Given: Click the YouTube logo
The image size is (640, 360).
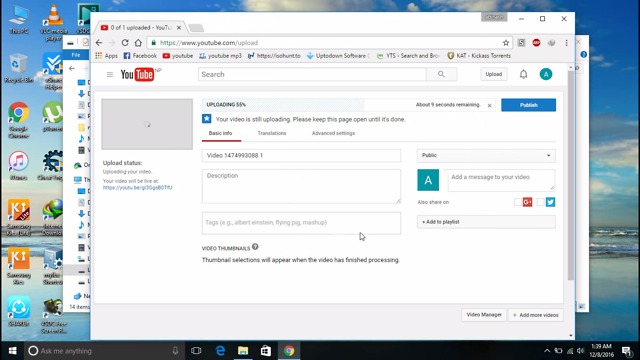Looking at the screenshot, I should 137,74.
